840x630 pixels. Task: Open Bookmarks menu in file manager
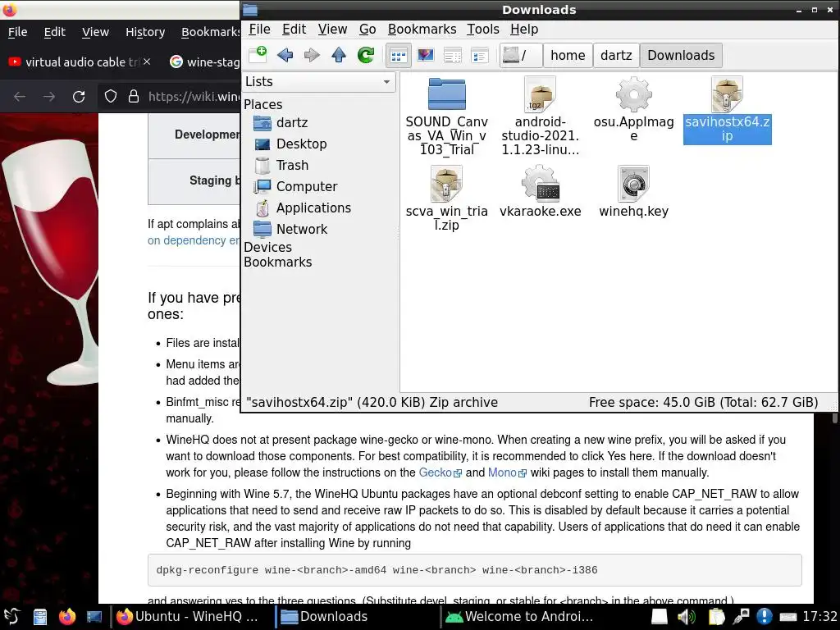422,30
